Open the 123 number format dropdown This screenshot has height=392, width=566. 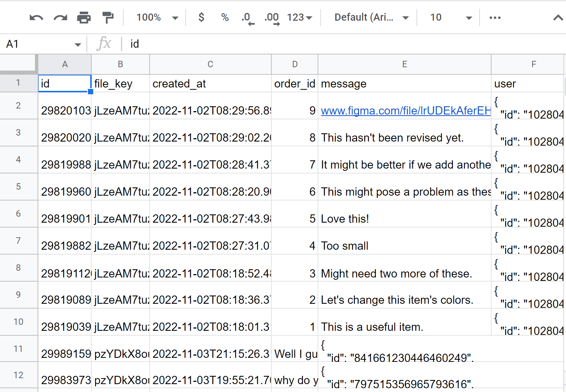(x=300, y=18)
